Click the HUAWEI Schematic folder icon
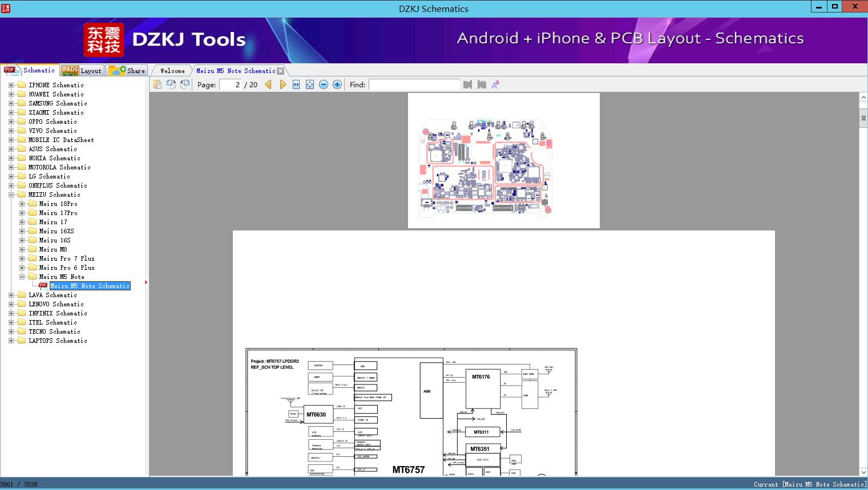 [22, 94]
